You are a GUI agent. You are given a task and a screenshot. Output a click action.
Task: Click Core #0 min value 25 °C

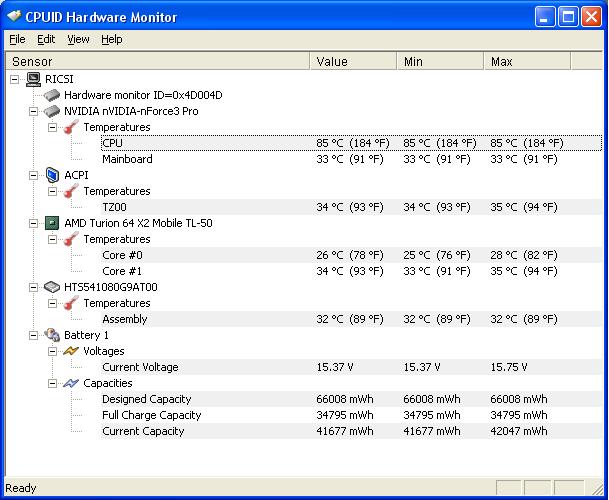click(x=437, y=255)
